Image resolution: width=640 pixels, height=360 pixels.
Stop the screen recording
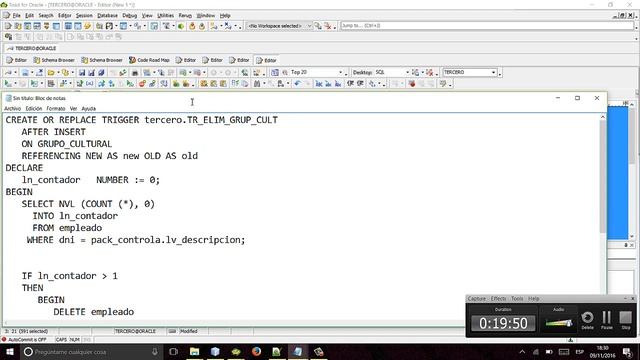625,320
